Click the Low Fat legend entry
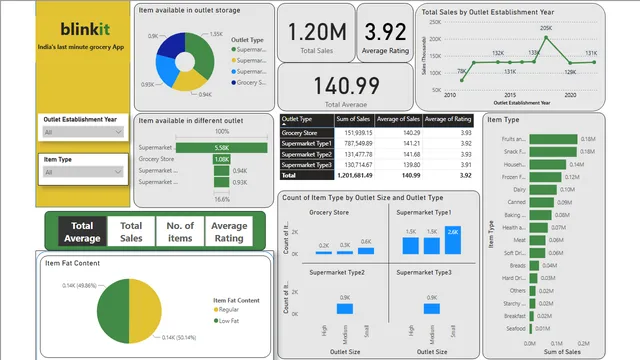 coord(226,321)
